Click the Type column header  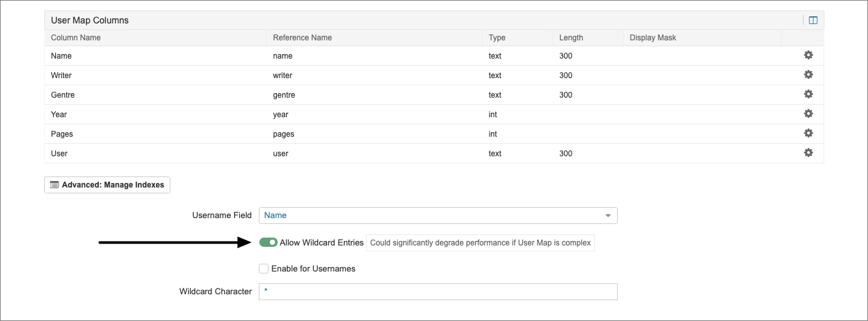point(497,38)
